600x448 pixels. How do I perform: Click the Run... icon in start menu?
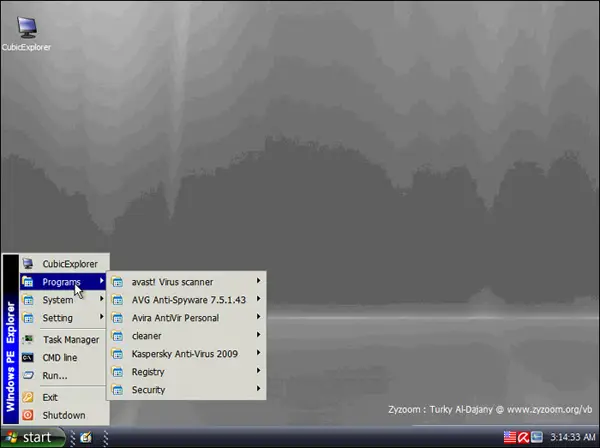(x=28, y=375)
